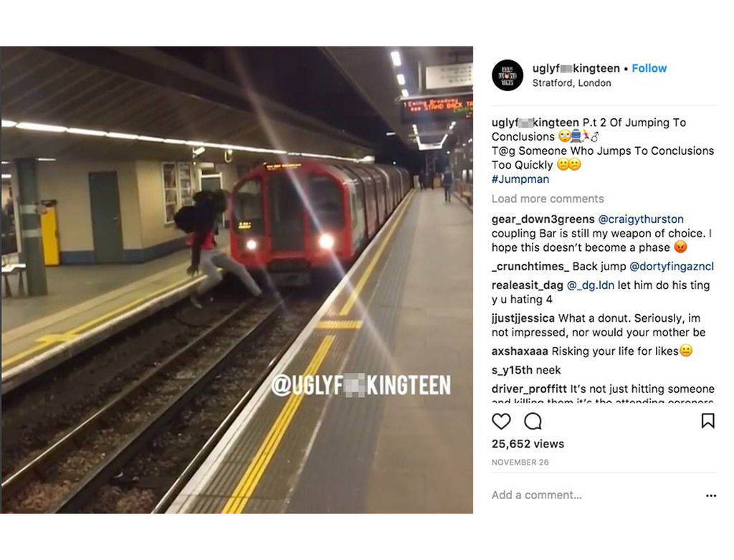The height and width of the screenshot is (560, 734).
Task: Visit @craigythurston mentioned profile
Action: (x=641, y=219)
